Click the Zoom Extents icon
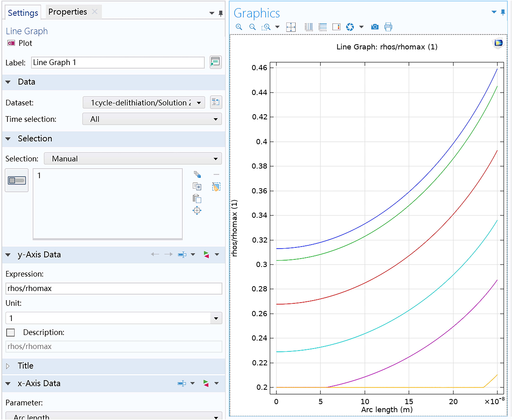 [291, 27]
